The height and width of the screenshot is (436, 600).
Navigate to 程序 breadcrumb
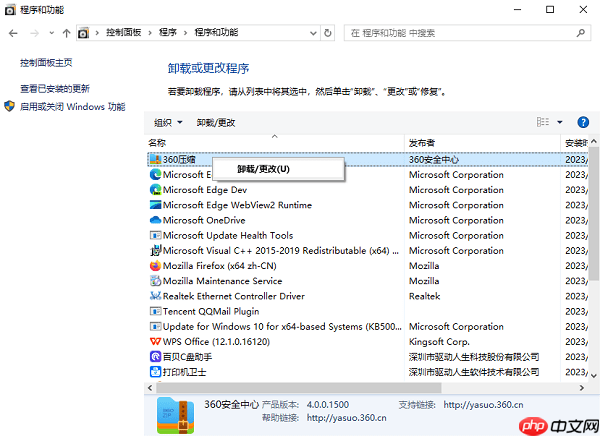(168, 33)
